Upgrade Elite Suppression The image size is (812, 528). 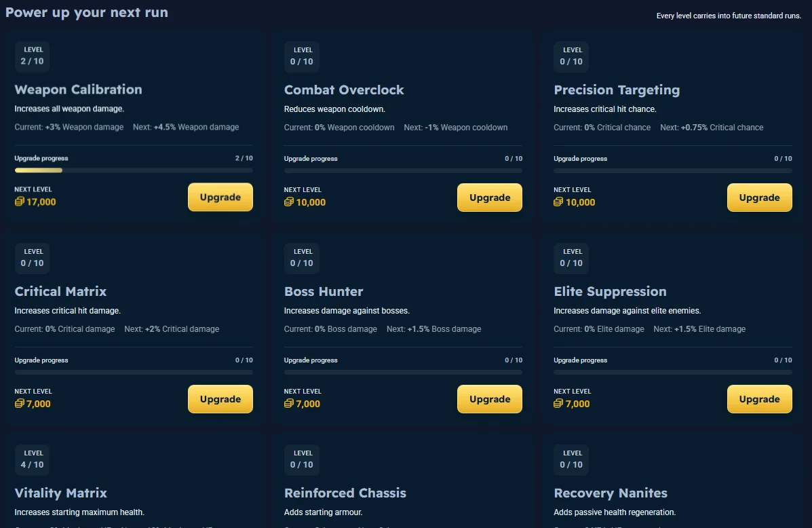pos(759,399)
